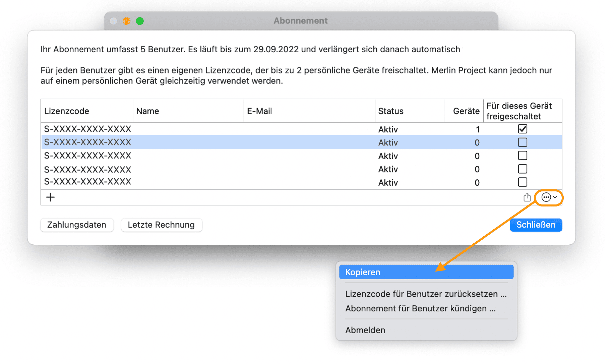Choose Abmelden in the popup menu
This screenshot has width=614, height=364.
click(365, 330)
